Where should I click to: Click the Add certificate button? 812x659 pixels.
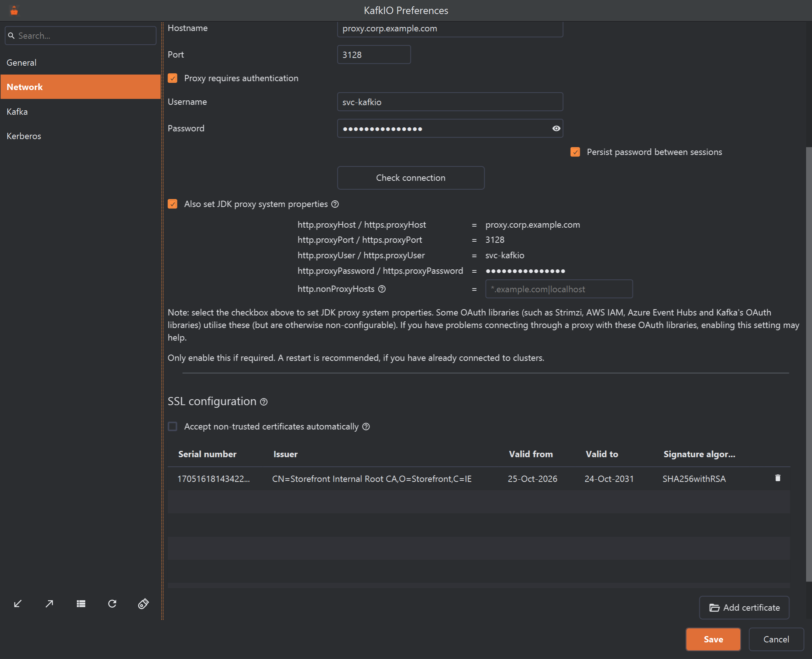pos(744,607)
